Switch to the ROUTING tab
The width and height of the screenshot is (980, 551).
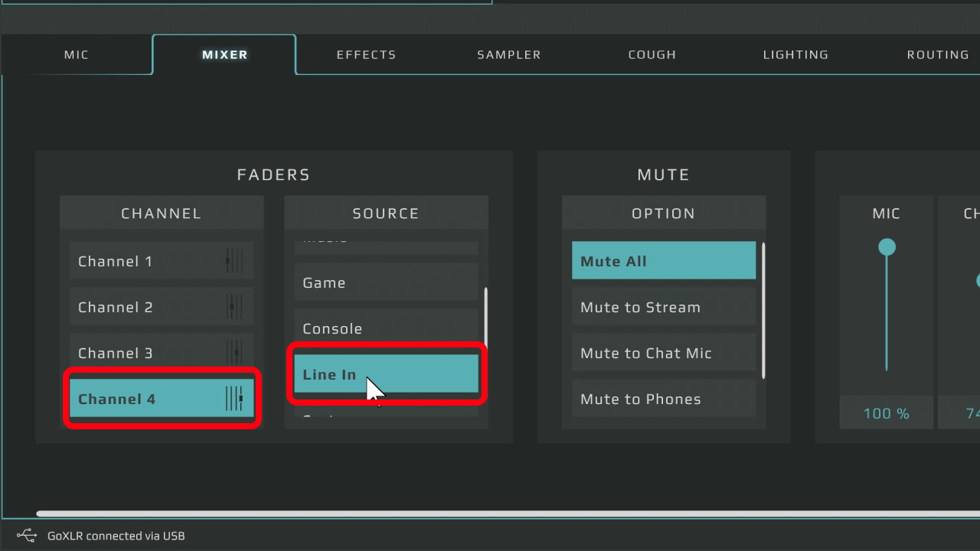click(x=938, y=54)
